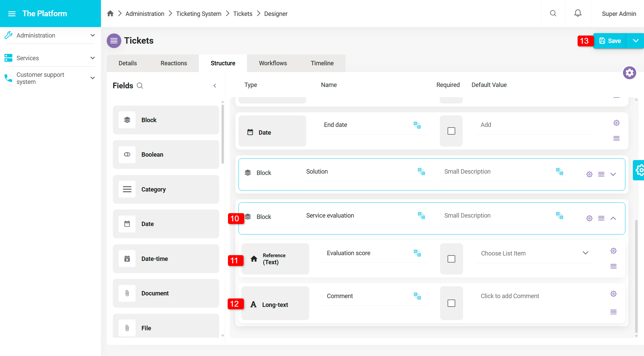Open the search icon in top bar

coord(553,14)
